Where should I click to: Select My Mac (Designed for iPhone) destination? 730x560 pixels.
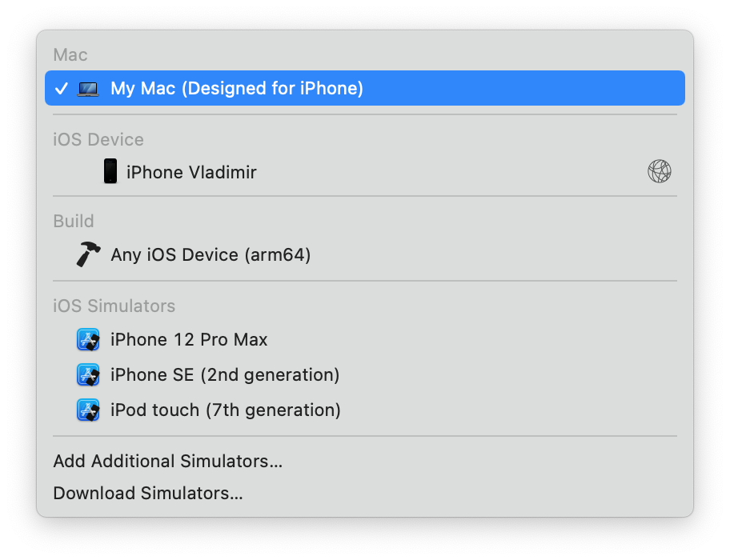[237, 89]
